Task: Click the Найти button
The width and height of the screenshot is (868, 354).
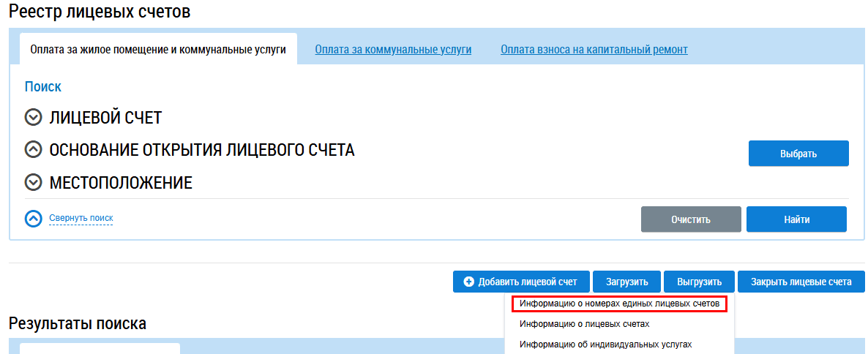Action: [796, 219]
